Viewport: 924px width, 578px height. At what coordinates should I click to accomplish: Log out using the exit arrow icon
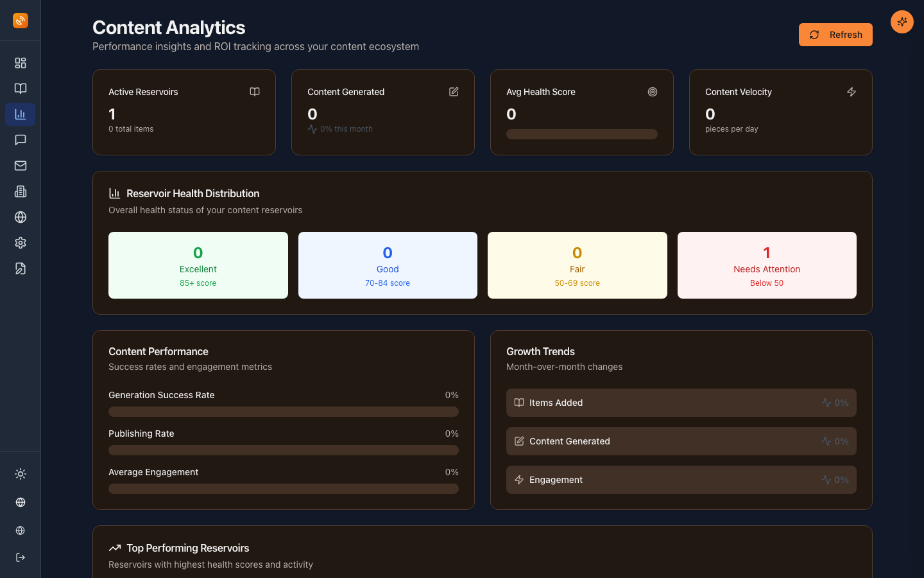coord(20,557)
